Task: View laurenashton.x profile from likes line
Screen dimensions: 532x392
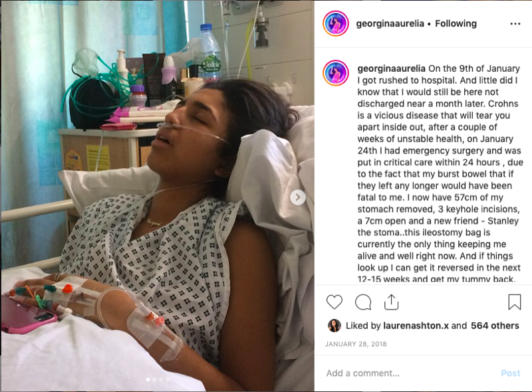Action: pyautogui.click(x=416, y=326)
